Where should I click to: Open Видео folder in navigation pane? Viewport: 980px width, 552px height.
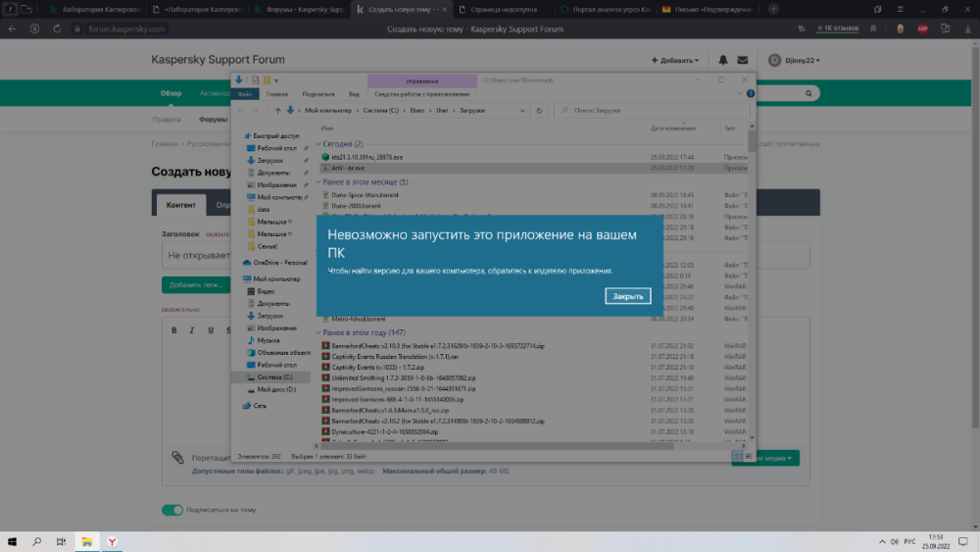tap(265, 291)
